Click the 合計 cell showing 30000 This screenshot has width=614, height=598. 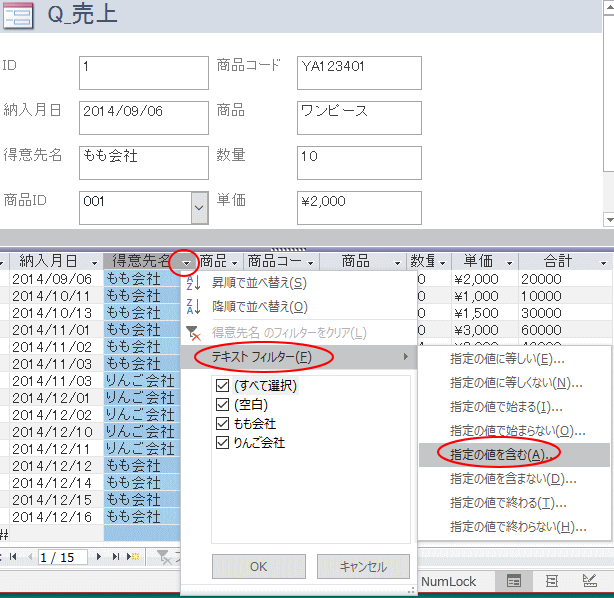click(565, 313)
